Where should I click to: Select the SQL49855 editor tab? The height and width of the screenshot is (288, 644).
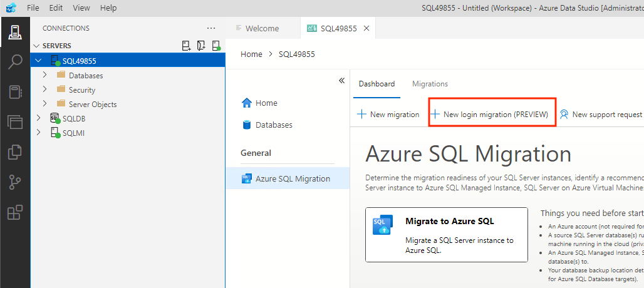coord(339,28)
